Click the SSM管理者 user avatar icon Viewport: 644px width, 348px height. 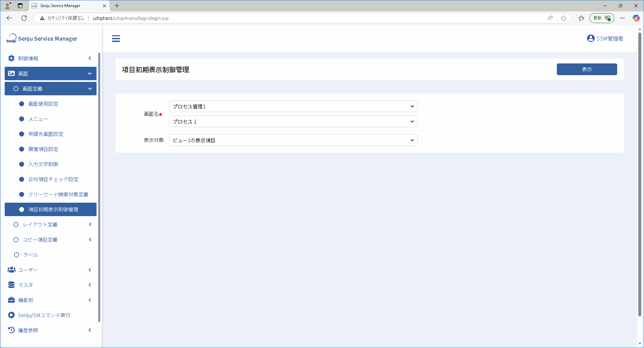pos(591,39)
